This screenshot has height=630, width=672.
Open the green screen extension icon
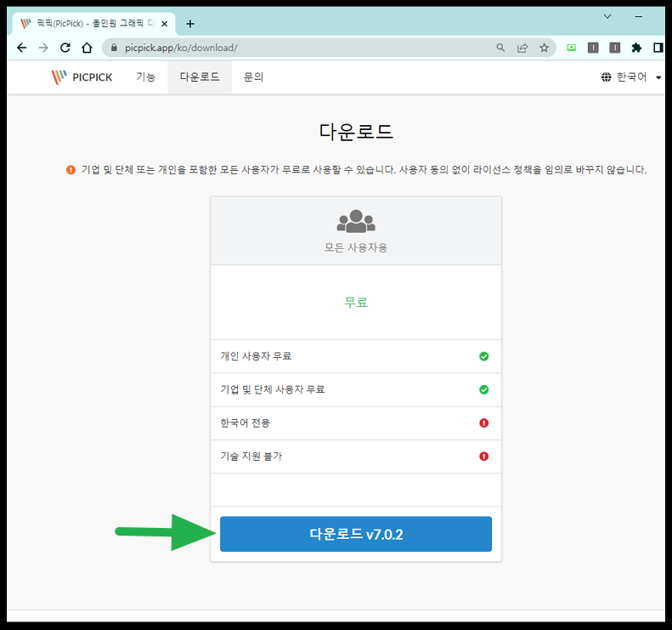571,48
